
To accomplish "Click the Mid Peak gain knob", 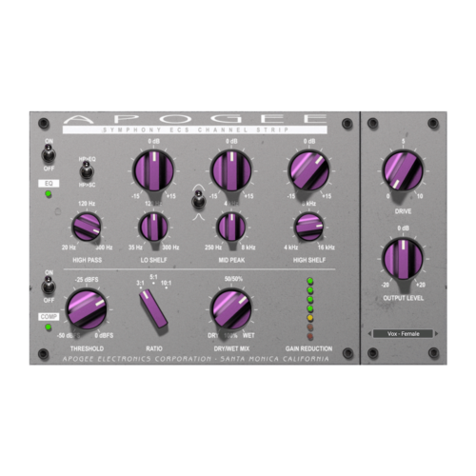I will point(231,170).
